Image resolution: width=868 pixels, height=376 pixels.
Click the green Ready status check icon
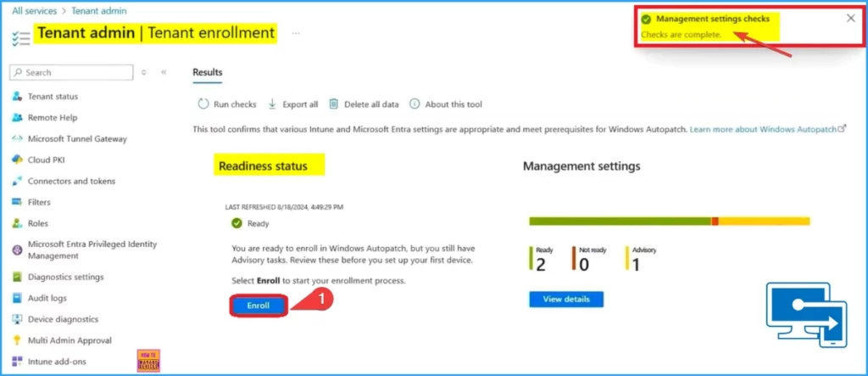coord(237,223)
